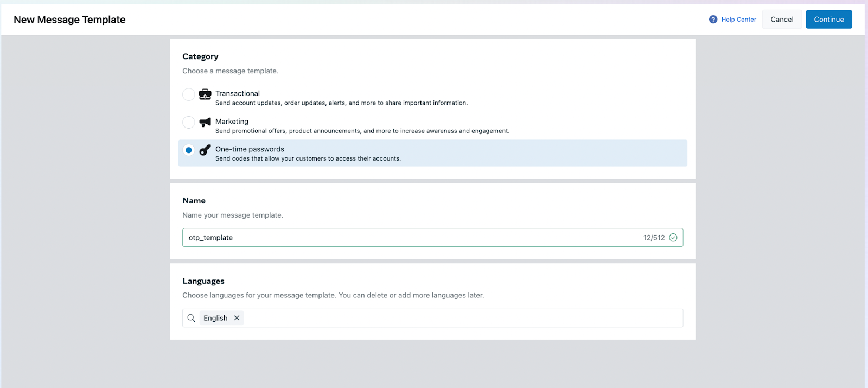Select the Marketing radio button
The image size is (868, 388).
[x=189, y=122]
